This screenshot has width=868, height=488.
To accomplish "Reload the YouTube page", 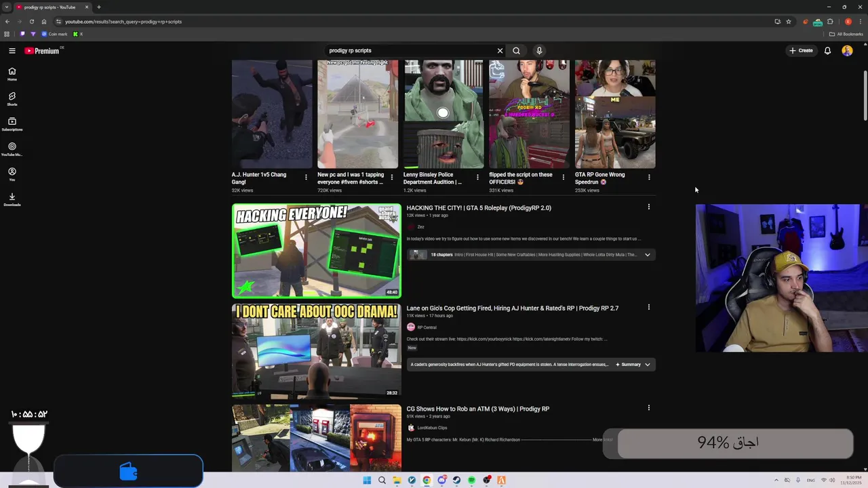I will [32, 22].
